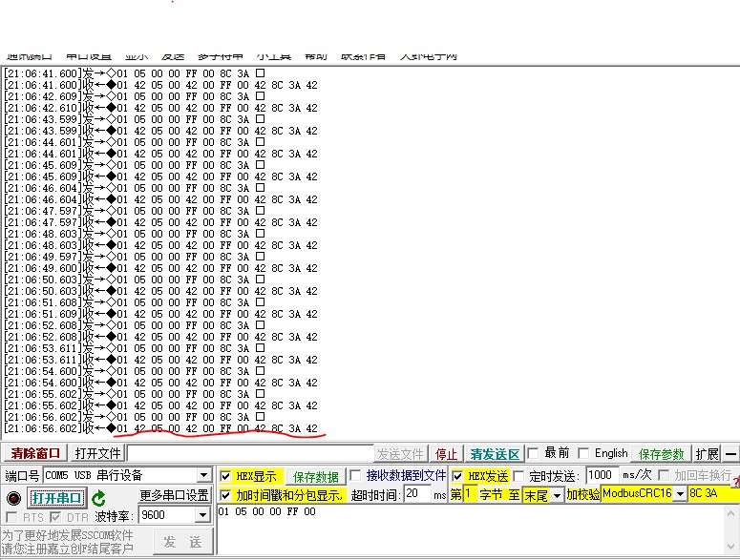Open the 端口号 COM5 port dropdown
This screenshot has height=560, width=740.
click(203, 476)
